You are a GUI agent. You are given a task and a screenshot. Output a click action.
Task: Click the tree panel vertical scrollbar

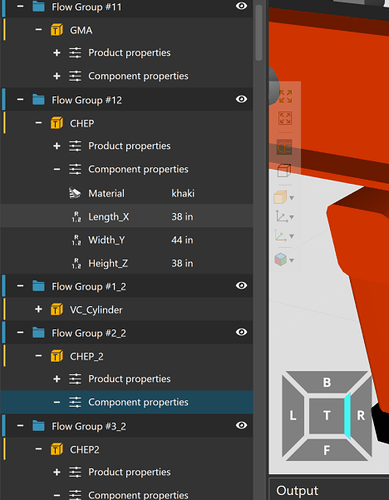point(259,32)
